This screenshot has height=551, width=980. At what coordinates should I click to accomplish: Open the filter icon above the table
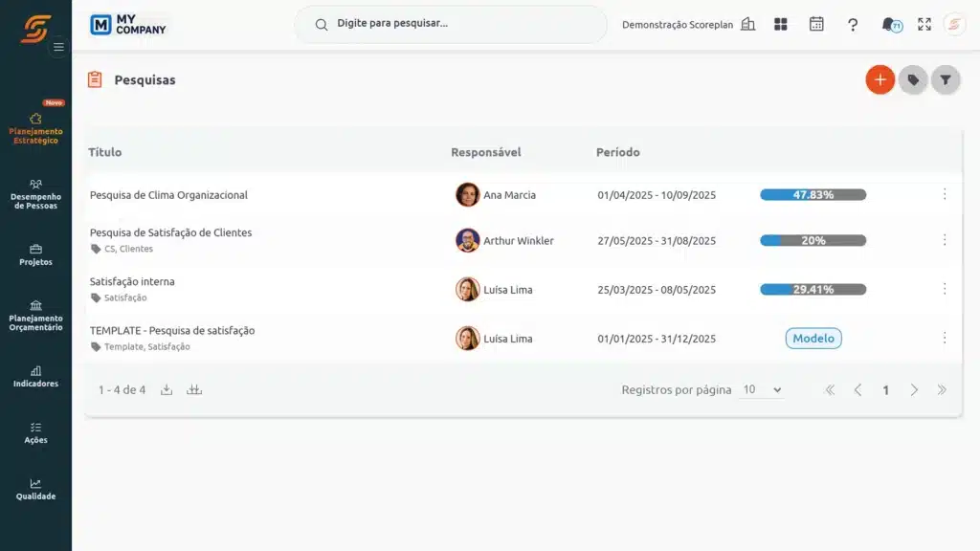click(946, 79)
